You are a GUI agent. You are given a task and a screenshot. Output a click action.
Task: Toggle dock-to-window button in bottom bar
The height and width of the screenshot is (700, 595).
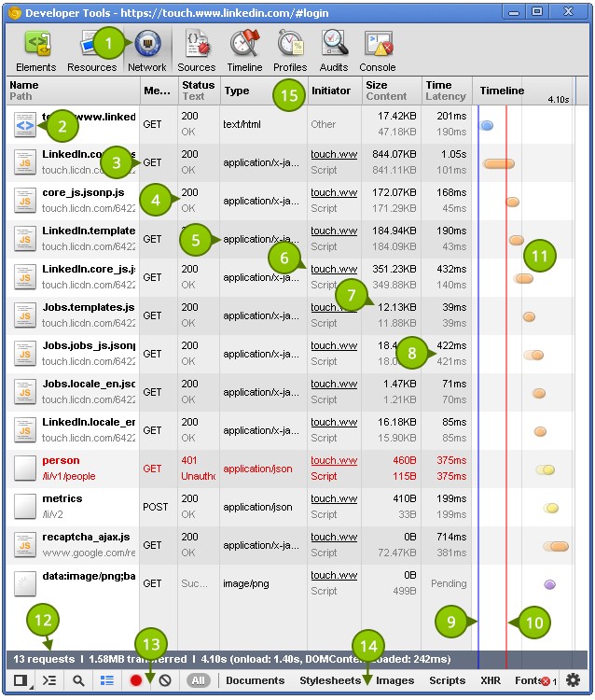pos(21,680)
